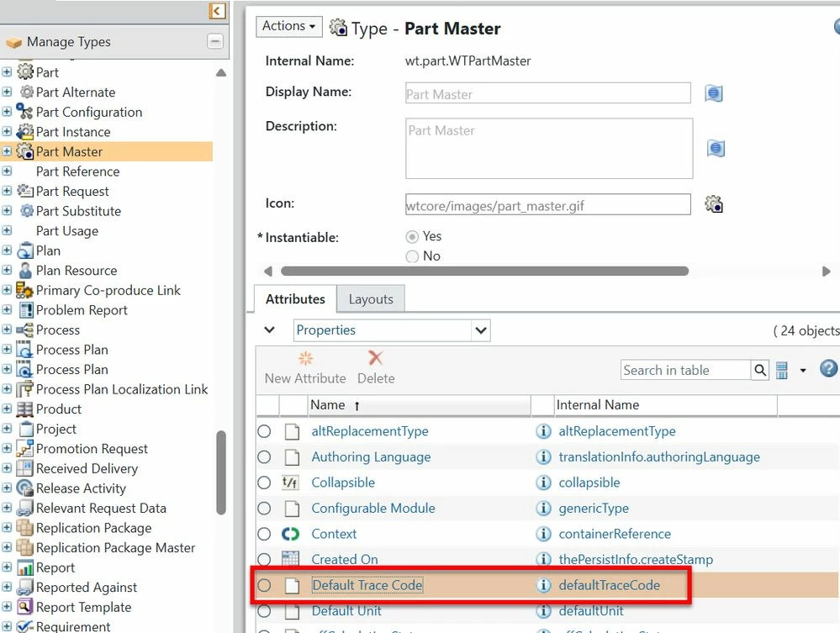Screen dimensions: 840x633
Task: Click info icon for translationInfo.authoringLanguage
Action: point(543,456)
